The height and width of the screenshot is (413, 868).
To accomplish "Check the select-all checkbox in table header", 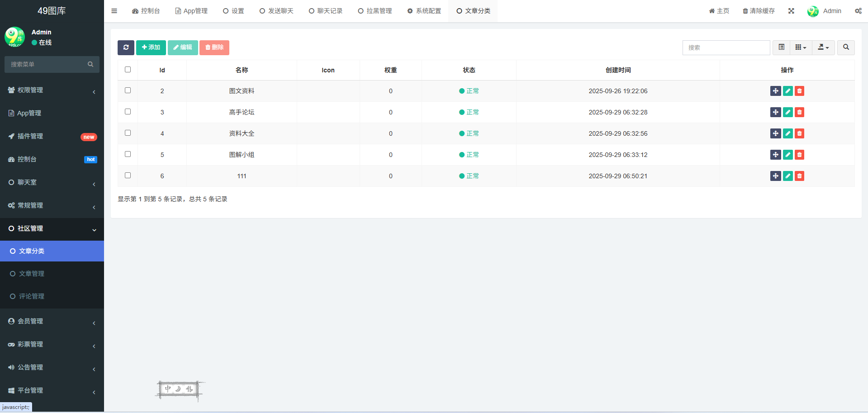I will (128, 70).
